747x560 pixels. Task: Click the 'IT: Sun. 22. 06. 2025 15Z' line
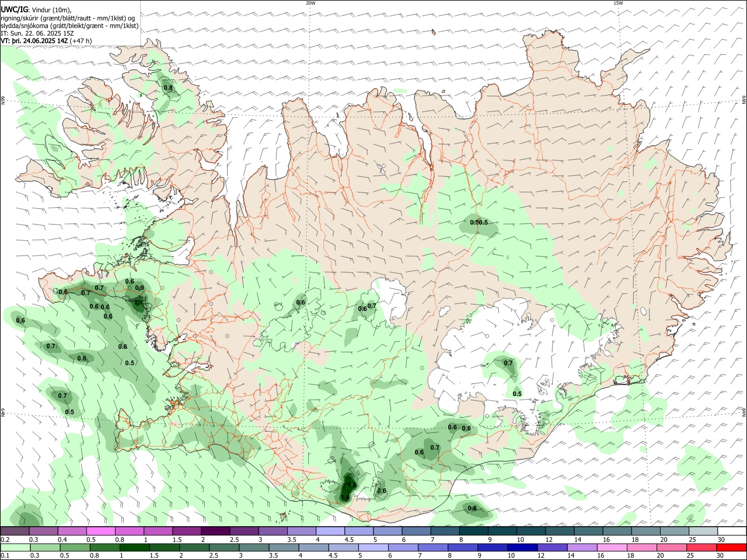coord(37,33)
